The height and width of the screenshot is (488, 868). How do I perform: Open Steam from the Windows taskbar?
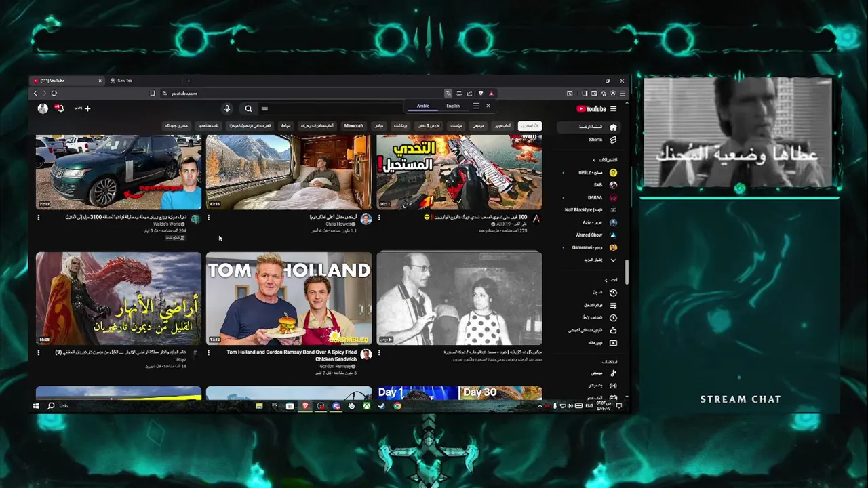(382, 406)
